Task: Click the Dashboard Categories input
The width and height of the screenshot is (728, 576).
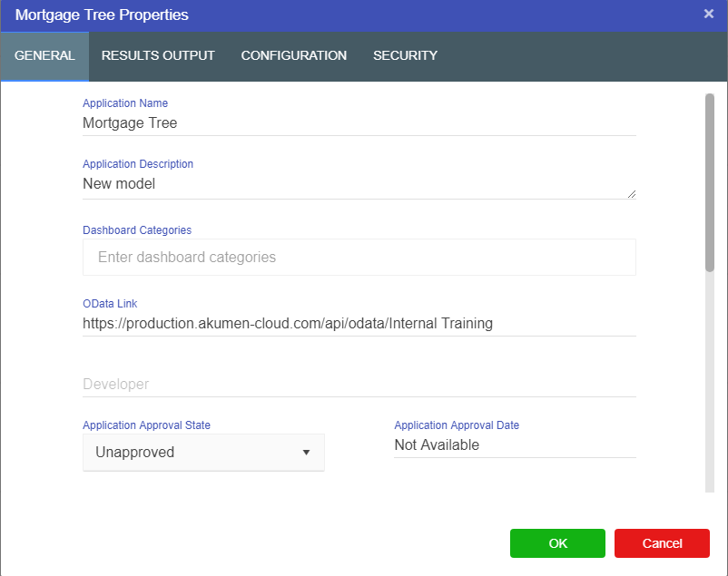Action: pyautogui.click(x=359, y=258)
